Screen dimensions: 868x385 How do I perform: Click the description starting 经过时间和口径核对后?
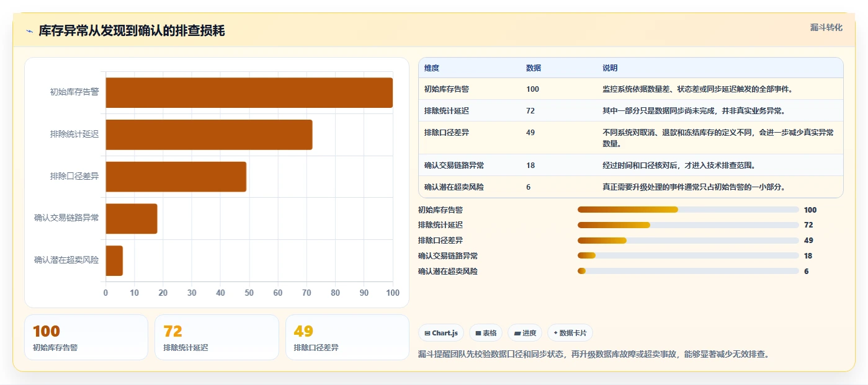point(679,165)
